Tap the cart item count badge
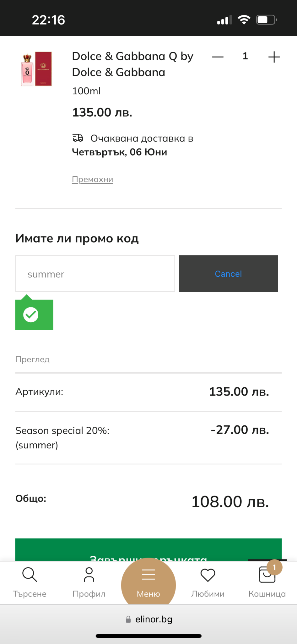 (274, 567)
